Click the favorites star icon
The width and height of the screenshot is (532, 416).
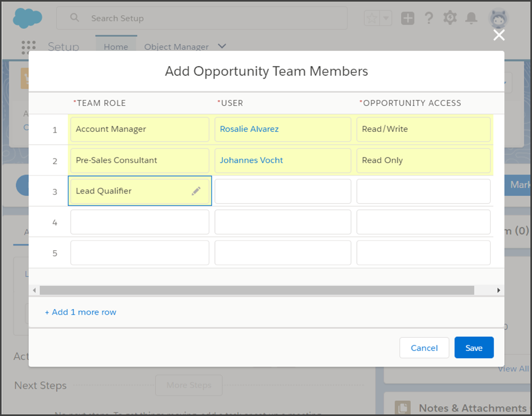(372, 18)
